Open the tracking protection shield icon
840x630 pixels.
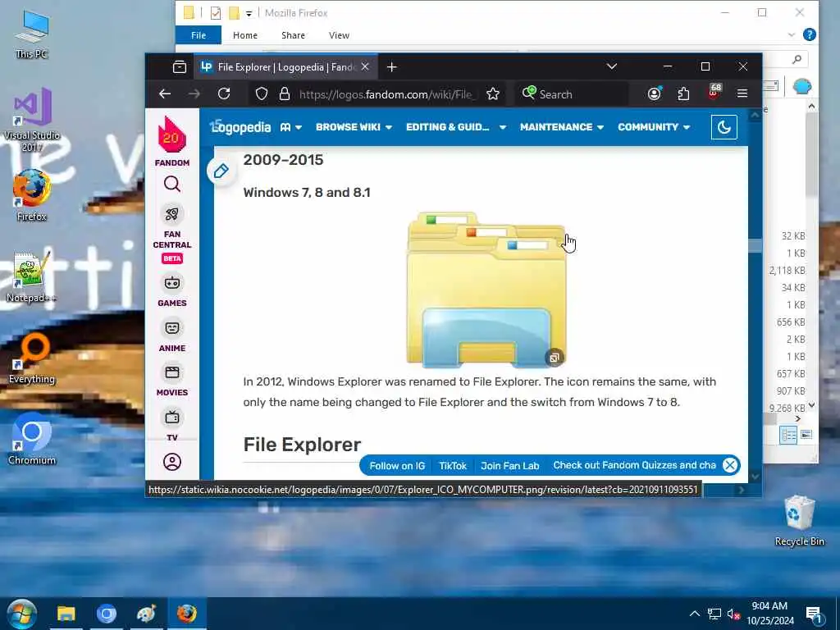tap(262, 94)
